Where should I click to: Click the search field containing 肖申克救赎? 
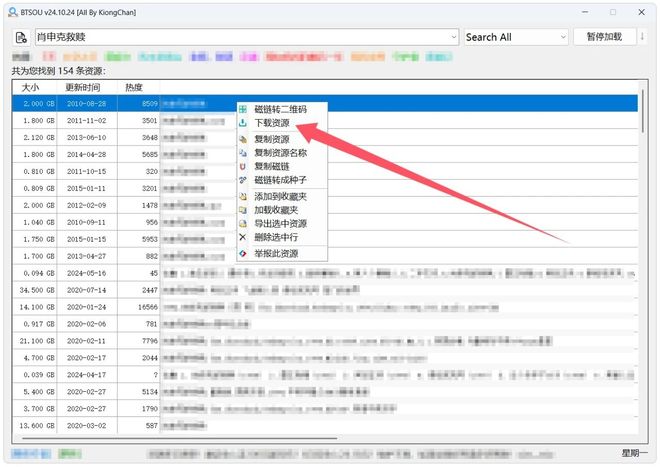pos(240,37)
